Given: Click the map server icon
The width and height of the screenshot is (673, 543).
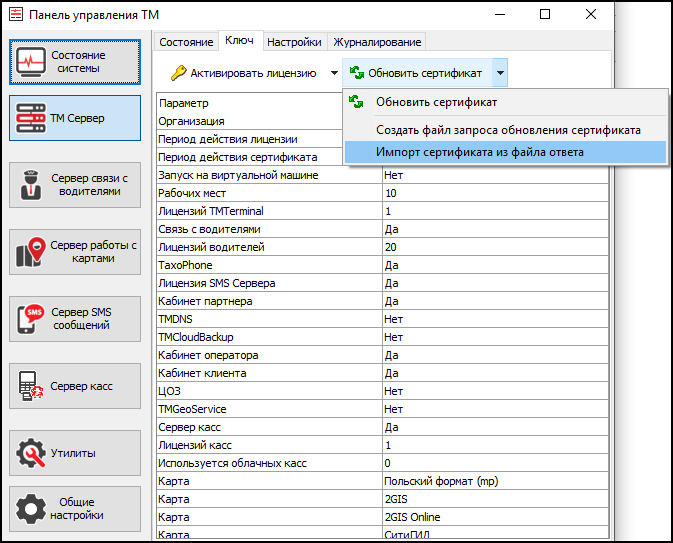Looking at the screenshot, I should tap(32, 252).
